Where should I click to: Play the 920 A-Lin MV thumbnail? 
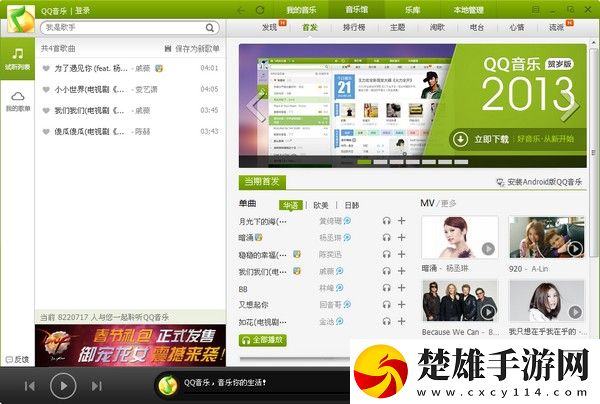(x=547, y=237)
